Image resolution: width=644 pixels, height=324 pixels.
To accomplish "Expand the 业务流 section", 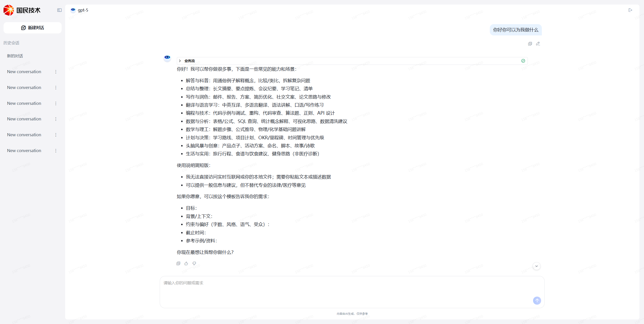I will (180, 61).
